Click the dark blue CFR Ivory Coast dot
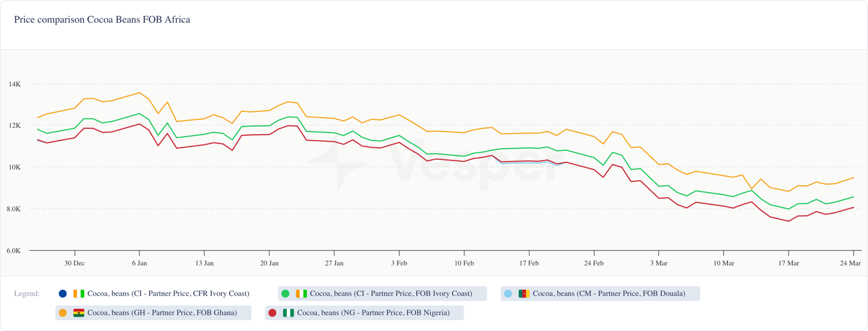Image resolution: width=868 pixels, height=331 pixels. pyautogui.click(x=62, y=294)
